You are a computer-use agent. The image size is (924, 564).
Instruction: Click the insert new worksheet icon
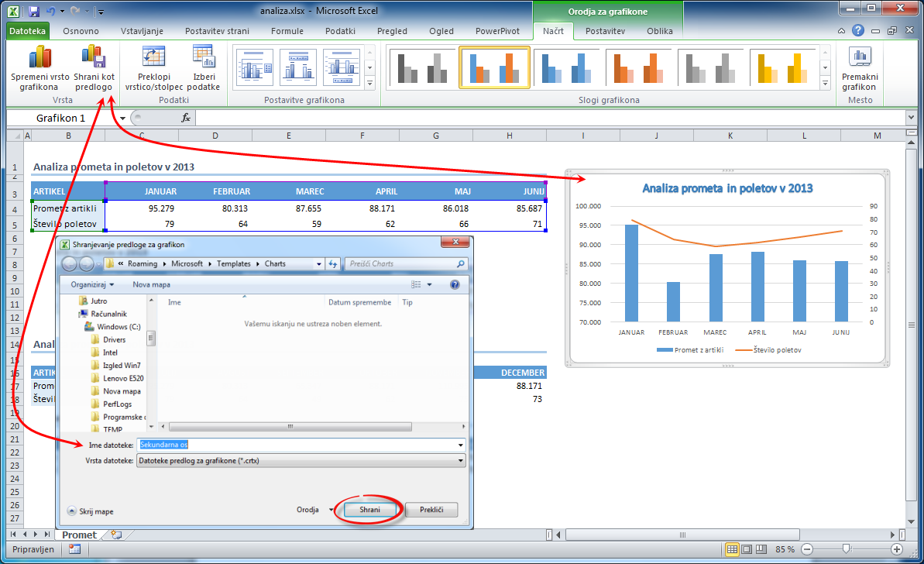[117, 535]
